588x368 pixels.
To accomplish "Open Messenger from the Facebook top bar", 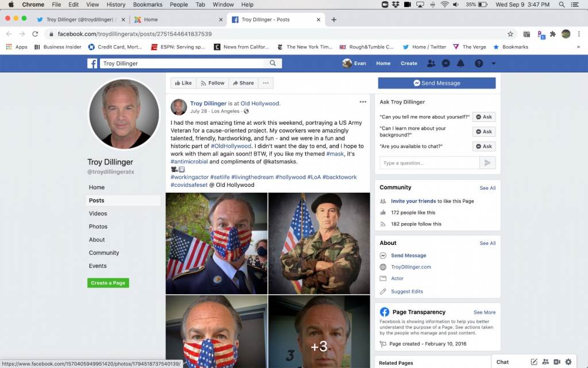I will coord(446,63).
